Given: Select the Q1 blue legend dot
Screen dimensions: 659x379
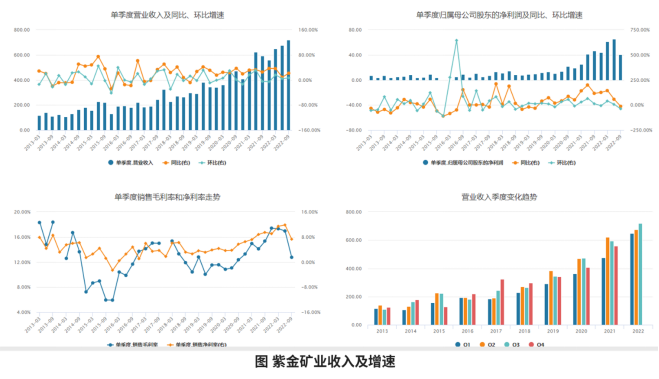Looking at the screenshot, I should coord(458,345).
